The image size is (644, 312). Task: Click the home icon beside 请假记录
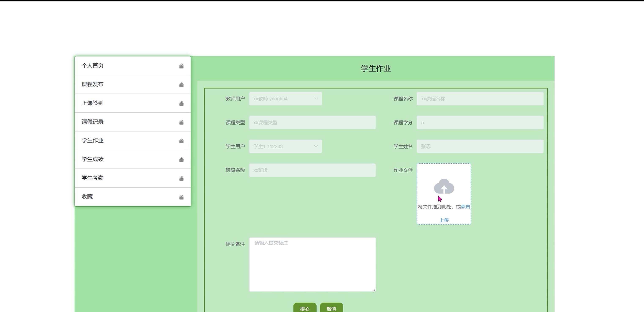click(x=181, y=122)
